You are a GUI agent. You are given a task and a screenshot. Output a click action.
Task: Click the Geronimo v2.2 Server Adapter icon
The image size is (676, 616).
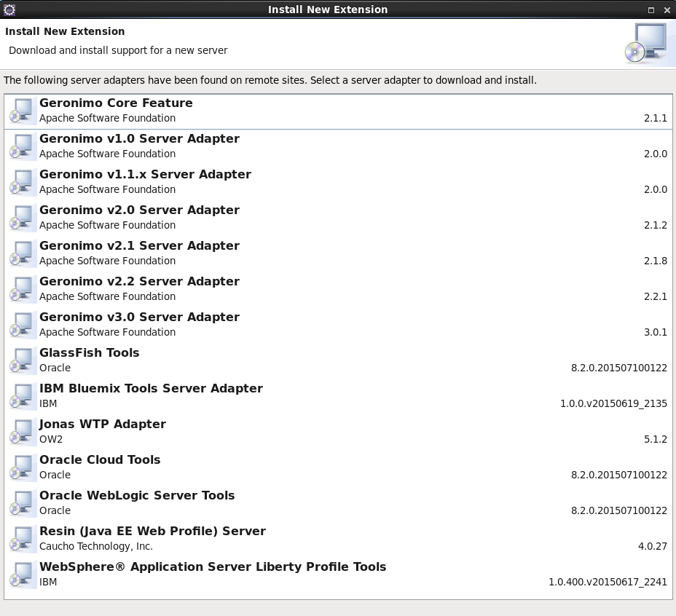(22, 290)
